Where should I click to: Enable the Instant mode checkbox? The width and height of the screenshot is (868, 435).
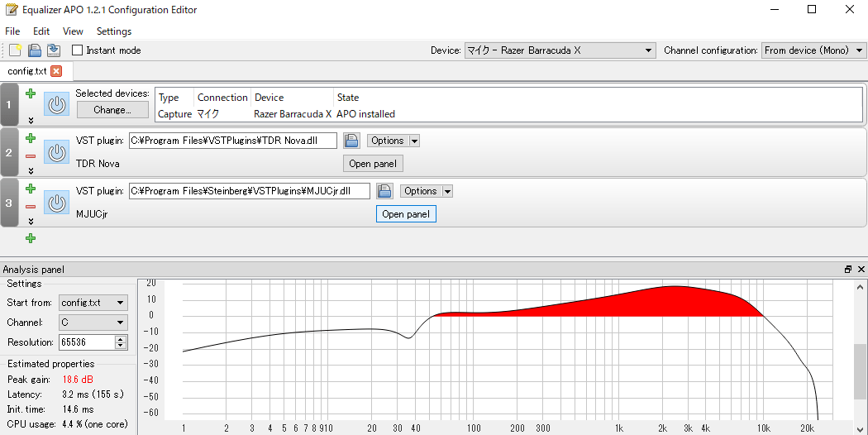pos(78,50)
